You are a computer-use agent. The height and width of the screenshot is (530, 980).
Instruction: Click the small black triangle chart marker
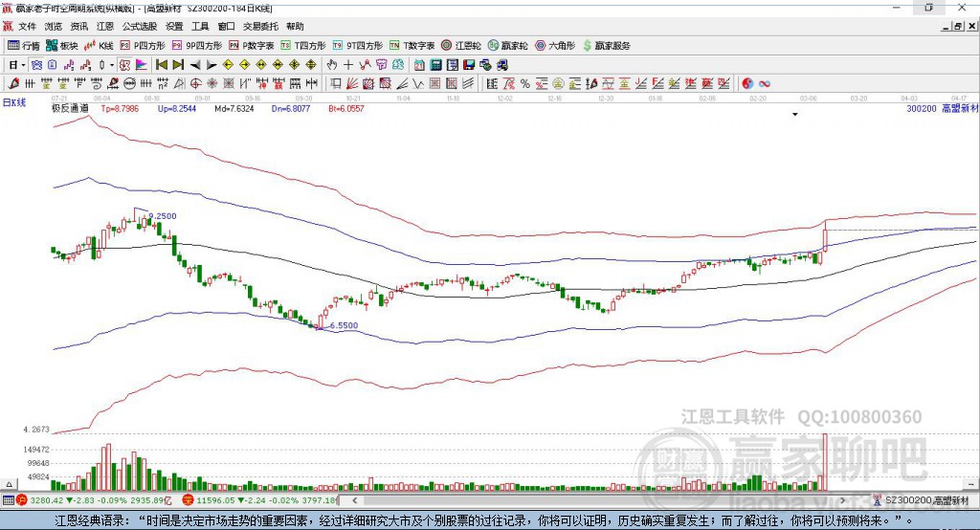795,115
